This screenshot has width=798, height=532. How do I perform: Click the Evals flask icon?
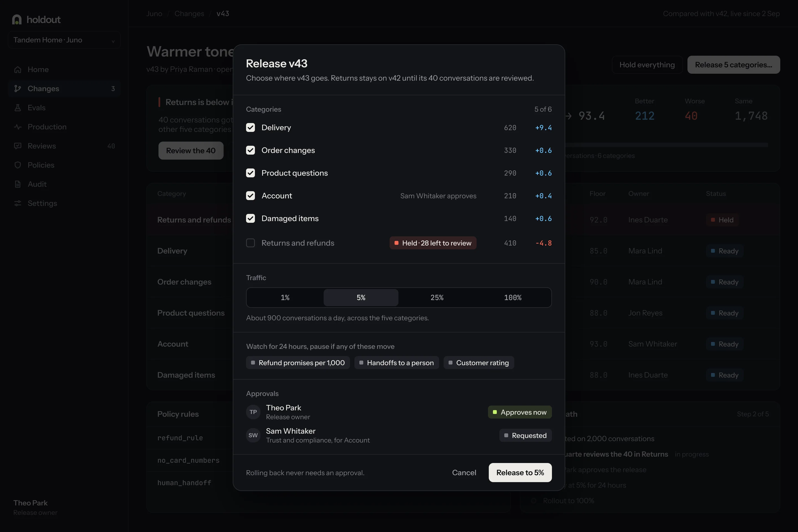click(18, 108)
